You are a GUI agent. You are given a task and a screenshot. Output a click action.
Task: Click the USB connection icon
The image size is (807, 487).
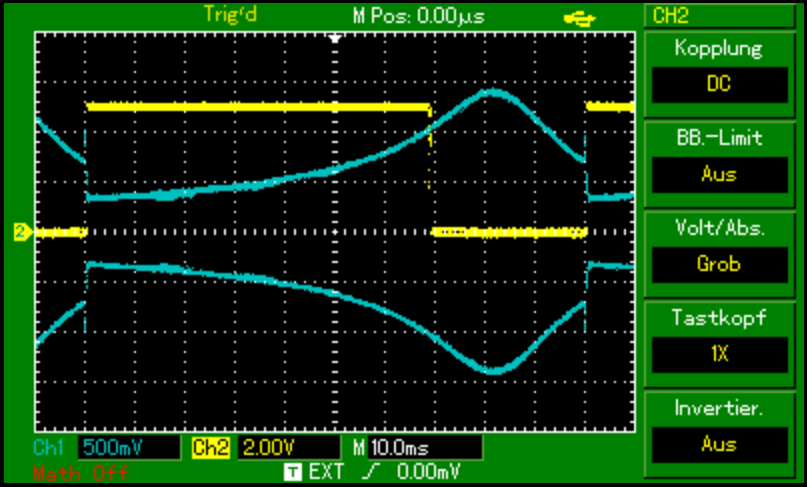coord(578,15)
